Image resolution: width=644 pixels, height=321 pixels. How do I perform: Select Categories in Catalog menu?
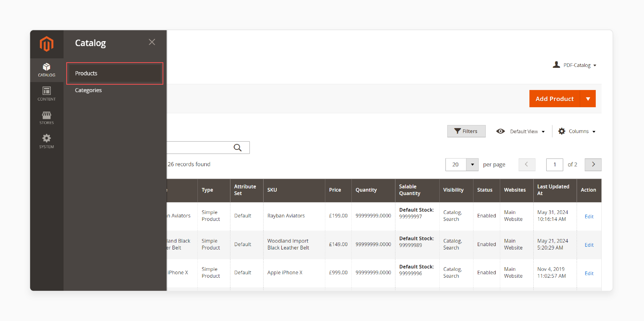[x=88, y=90]
